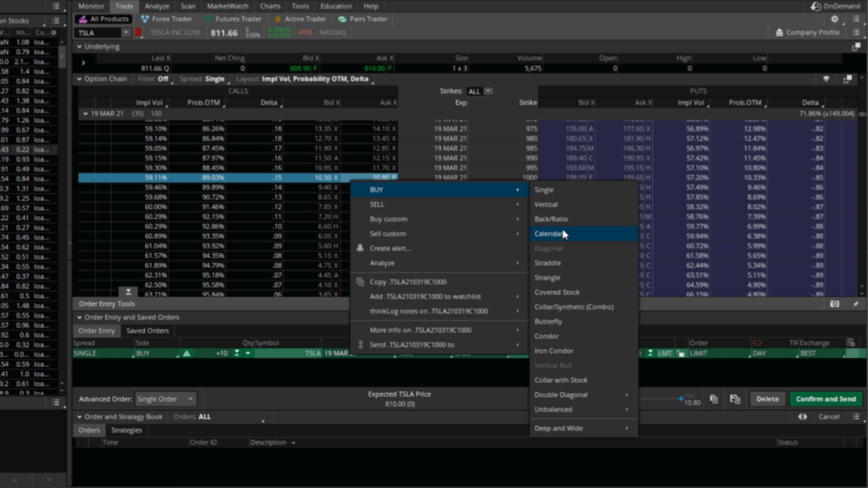Open the LIMIT order type dropdown
The image size is (868, 488).
point(719,353)
